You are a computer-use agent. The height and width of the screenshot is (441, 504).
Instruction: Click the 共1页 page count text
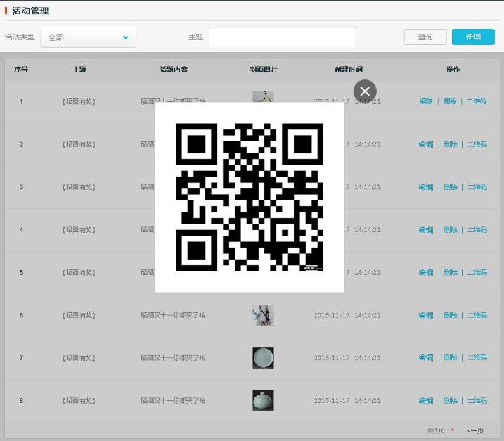[437, 430]
